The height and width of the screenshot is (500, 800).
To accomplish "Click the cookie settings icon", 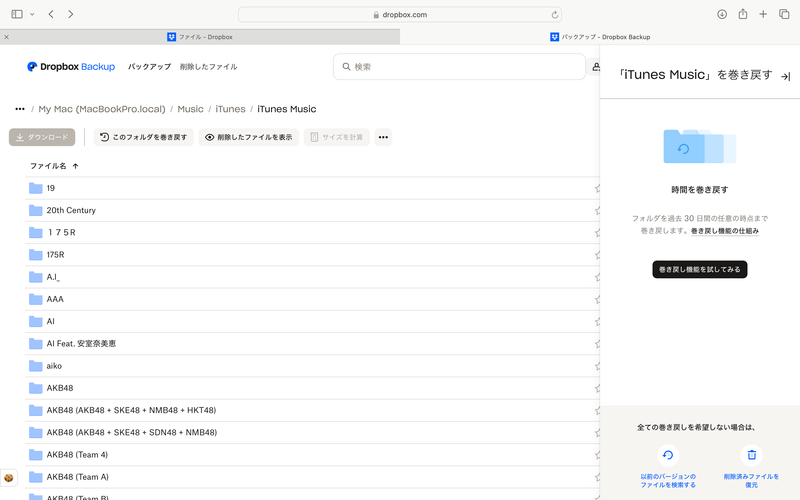I will click(9, 479).
